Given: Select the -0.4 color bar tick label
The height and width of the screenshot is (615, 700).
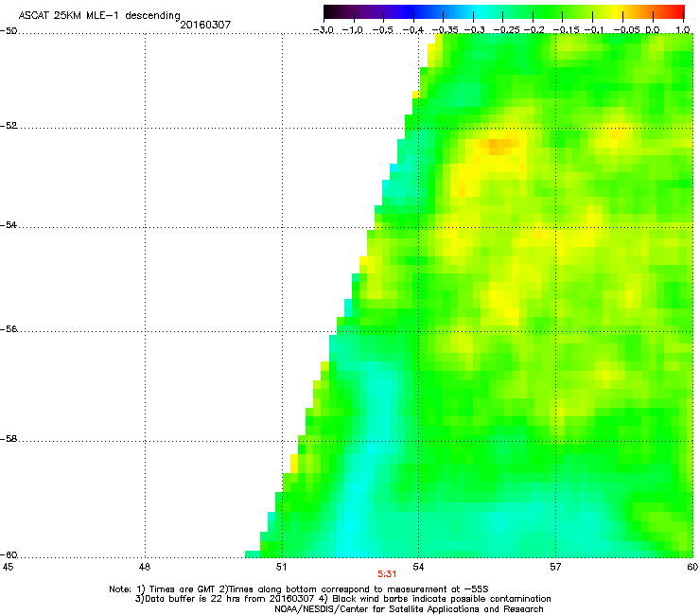Looking at the screenshot, I should tap(413, 30).
